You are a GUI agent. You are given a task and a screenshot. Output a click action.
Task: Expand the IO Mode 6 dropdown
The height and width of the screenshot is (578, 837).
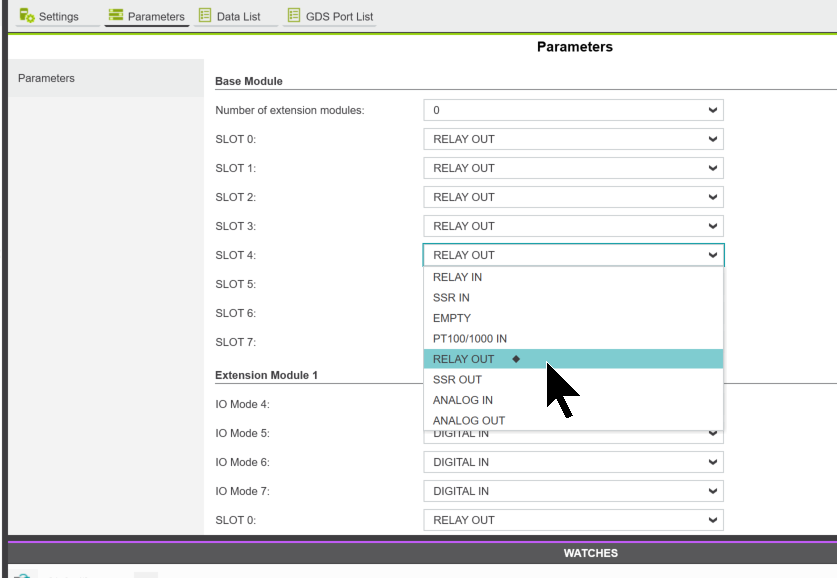coord(573,462)
